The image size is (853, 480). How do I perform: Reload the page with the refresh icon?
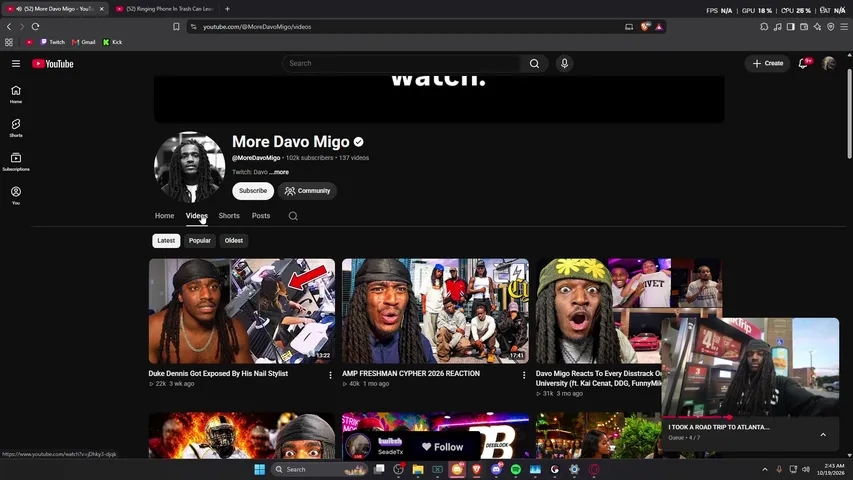click(35, 27)
